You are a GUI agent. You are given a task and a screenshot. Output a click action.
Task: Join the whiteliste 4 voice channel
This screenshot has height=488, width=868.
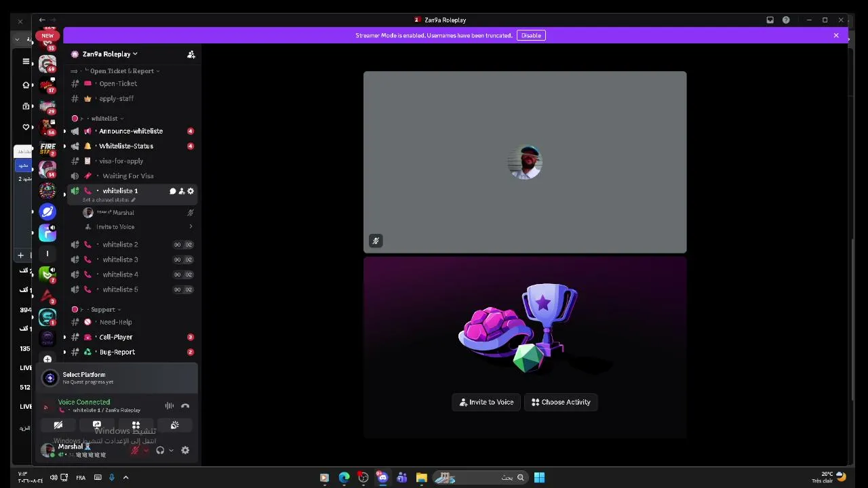coord(132,274)
